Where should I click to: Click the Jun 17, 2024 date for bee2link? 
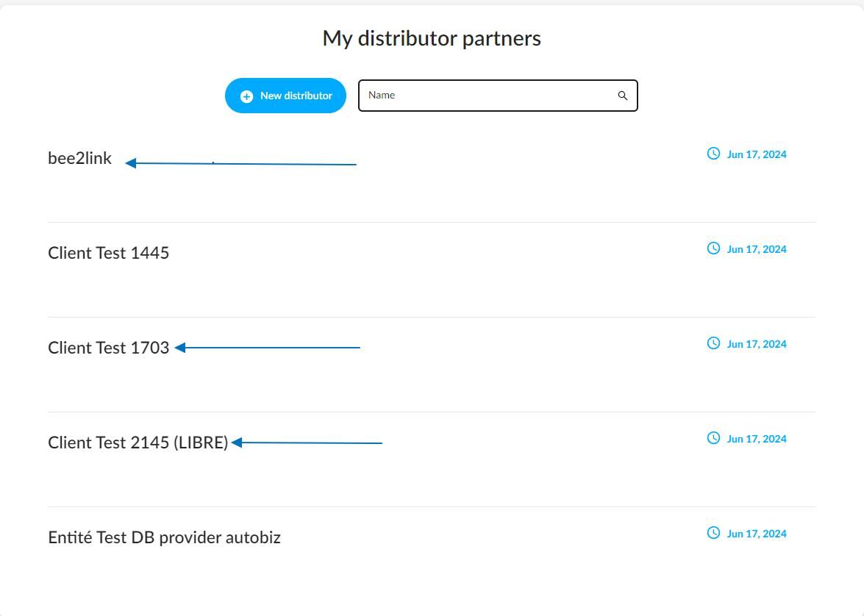point(757,155)
